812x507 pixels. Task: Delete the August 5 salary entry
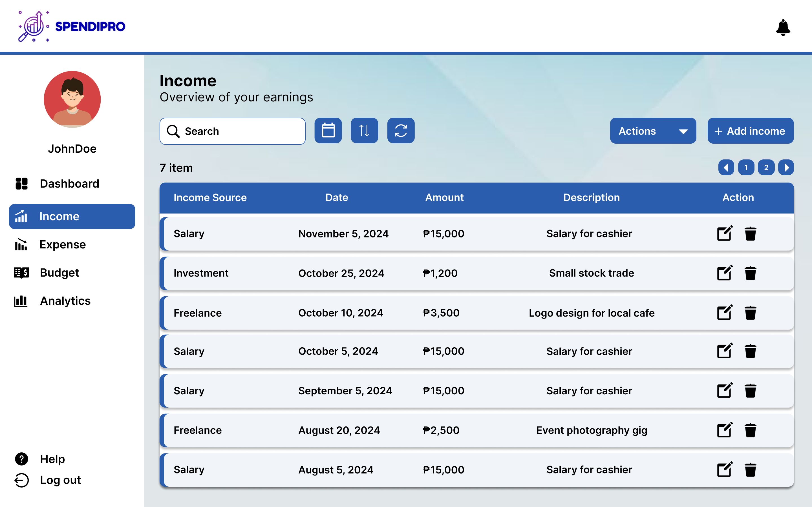[x=750, y=470]
